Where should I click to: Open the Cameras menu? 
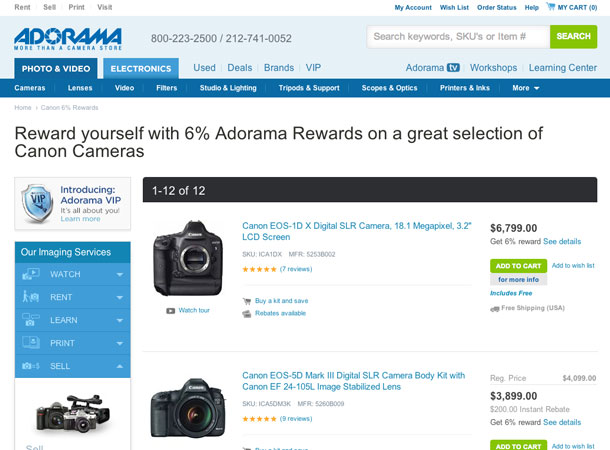point(30,88)
